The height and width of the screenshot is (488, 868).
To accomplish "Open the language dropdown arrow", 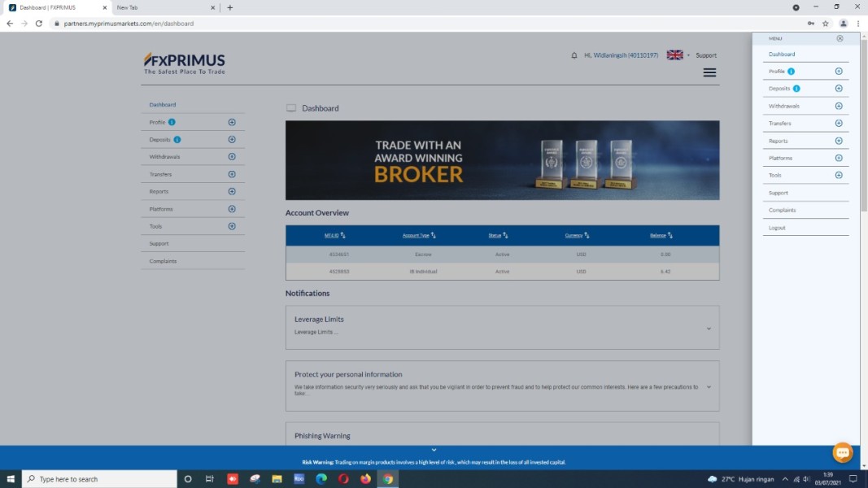I will coord(688,55).
